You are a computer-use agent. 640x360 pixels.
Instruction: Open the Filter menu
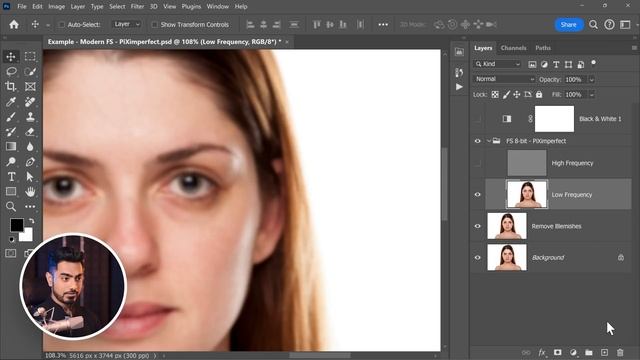click(137, 7)
